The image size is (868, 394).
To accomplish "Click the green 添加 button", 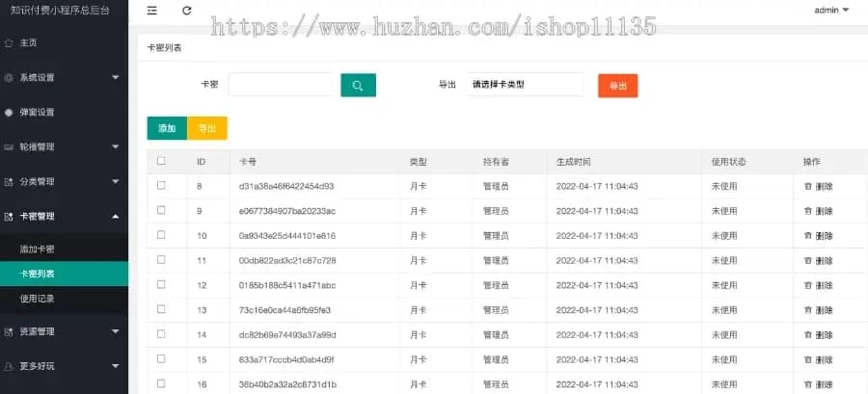I will (167, 128).
